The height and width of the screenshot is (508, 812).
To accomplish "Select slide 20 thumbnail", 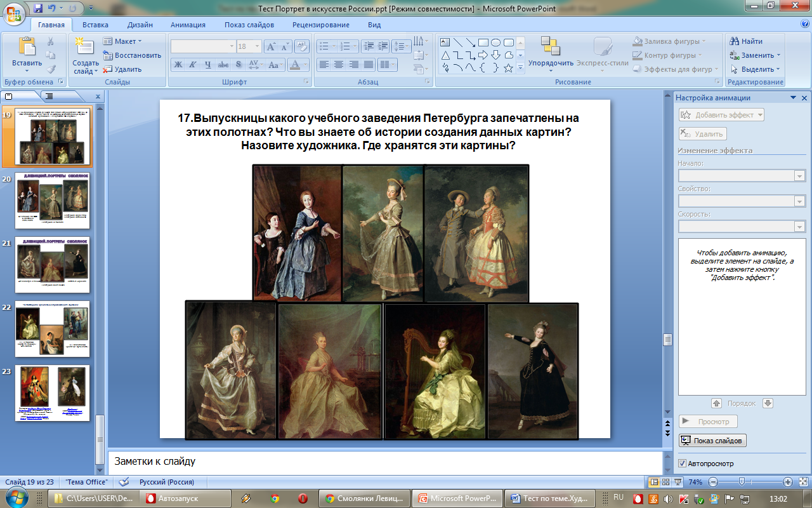I will (x=53, y=200).
